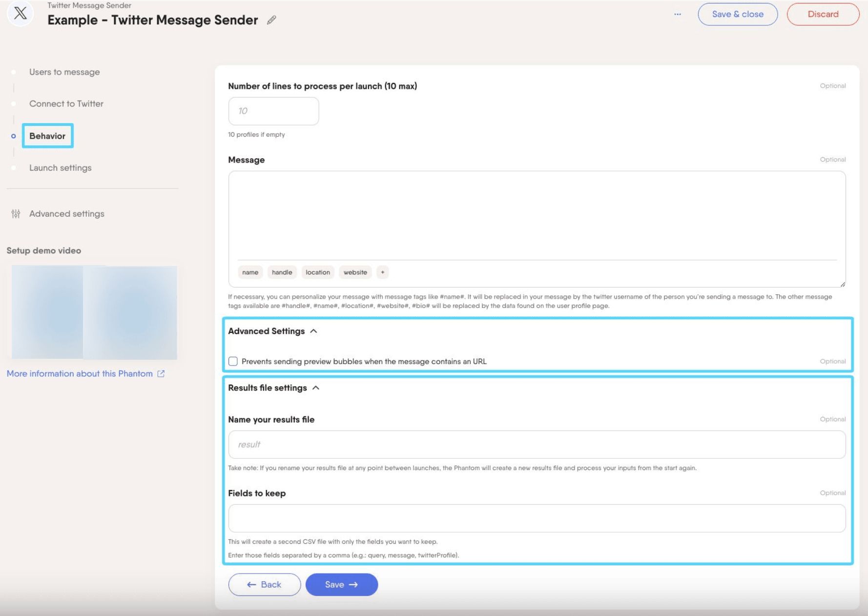Focus the Name your results file field

pos(537,444)
